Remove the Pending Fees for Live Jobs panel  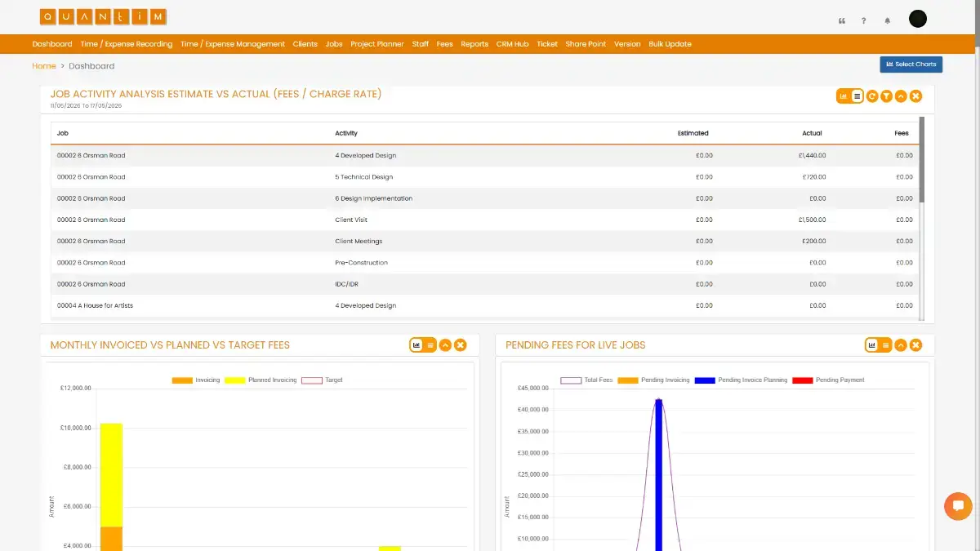pyautogui.click(x=915, y=345)
